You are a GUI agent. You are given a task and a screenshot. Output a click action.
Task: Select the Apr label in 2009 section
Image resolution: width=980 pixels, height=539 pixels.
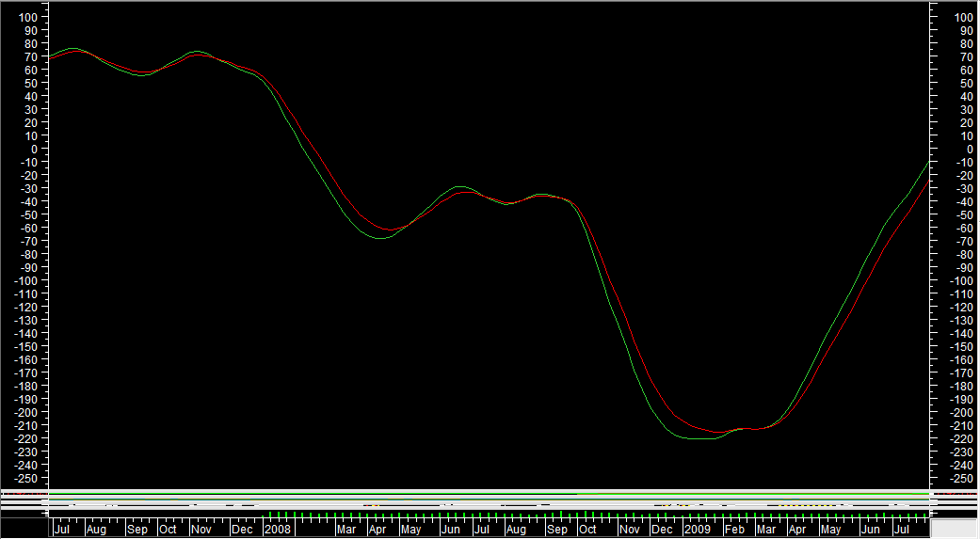coord(796,529)
